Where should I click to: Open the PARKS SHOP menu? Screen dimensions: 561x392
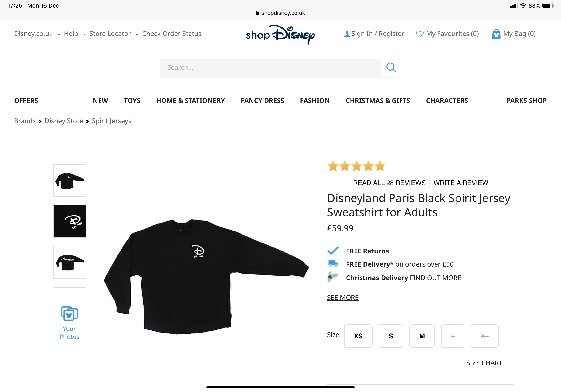tap(526, 101)
